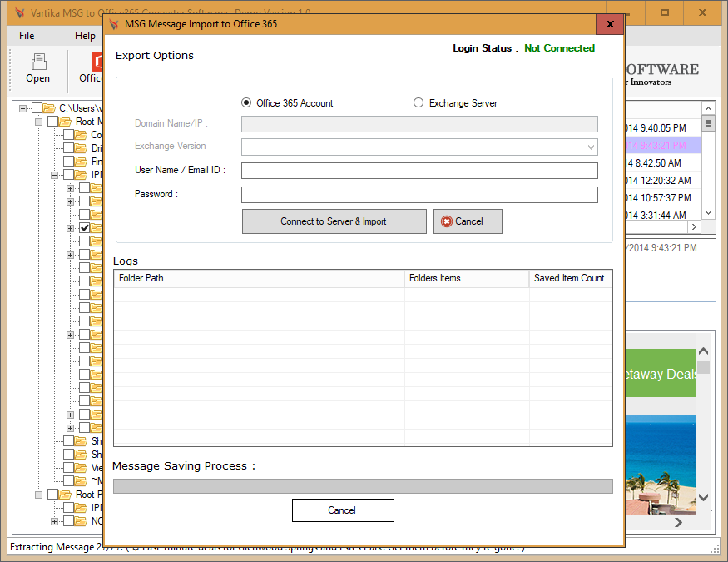
Task: Click the Domain Name/IP input field
Action: [x=419, y=124]
